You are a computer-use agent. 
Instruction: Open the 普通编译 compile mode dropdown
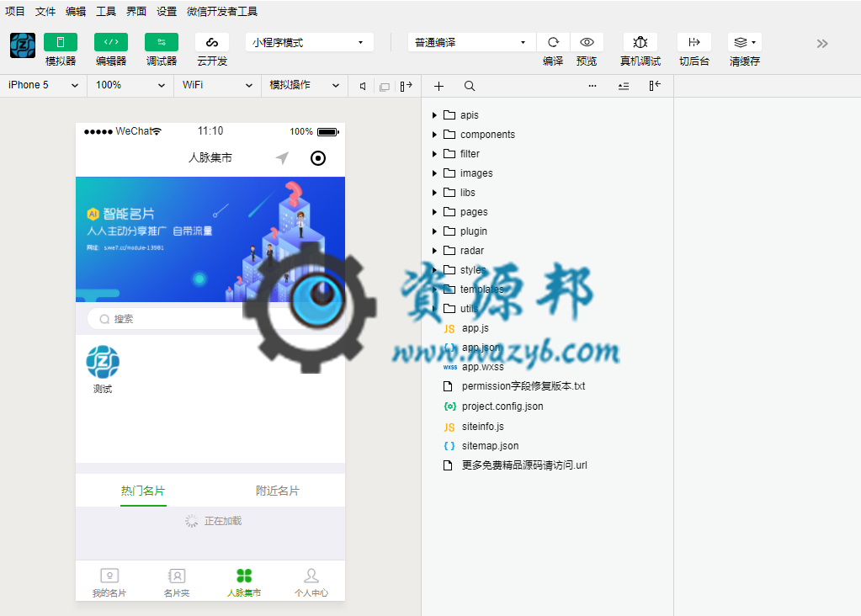471,42
